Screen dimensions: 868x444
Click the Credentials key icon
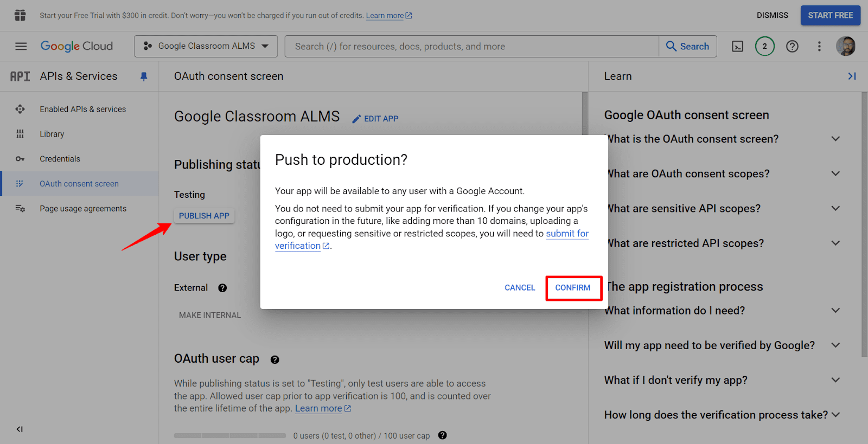click(20, 159)
